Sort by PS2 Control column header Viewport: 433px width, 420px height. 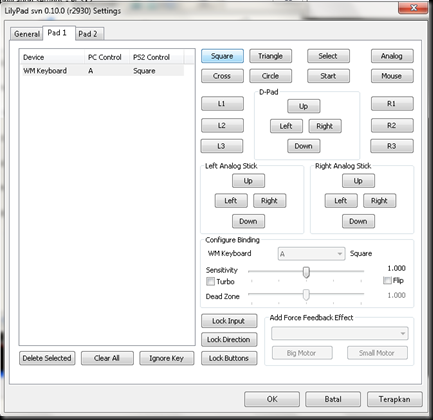tap(156, 57)
